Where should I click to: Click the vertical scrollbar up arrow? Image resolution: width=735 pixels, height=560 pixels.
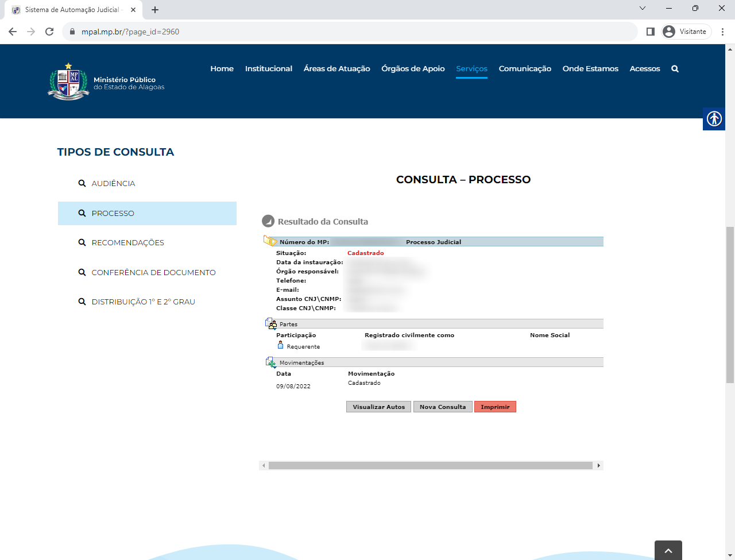coord(730,49)
